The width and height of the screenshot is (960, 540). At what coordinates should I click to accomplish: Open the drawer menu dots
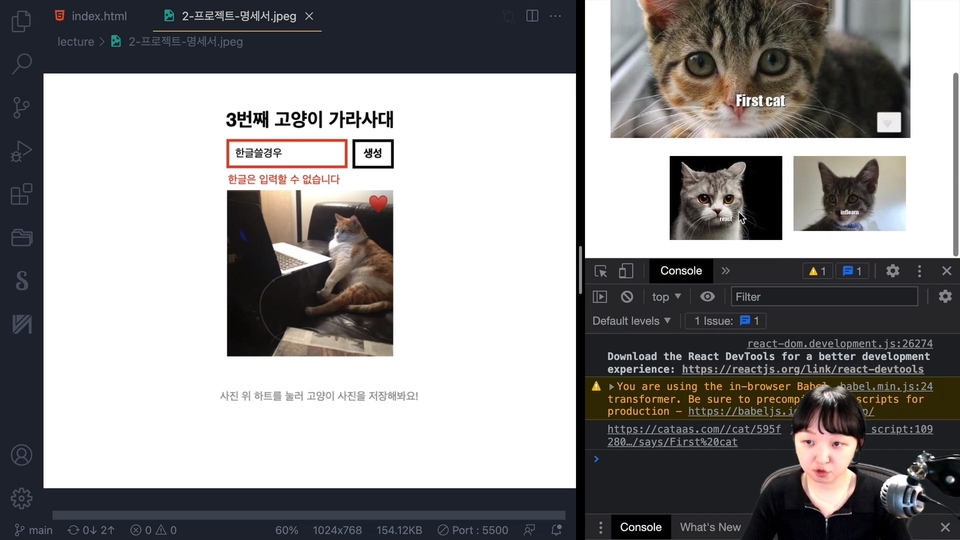[x=600, y=527]
